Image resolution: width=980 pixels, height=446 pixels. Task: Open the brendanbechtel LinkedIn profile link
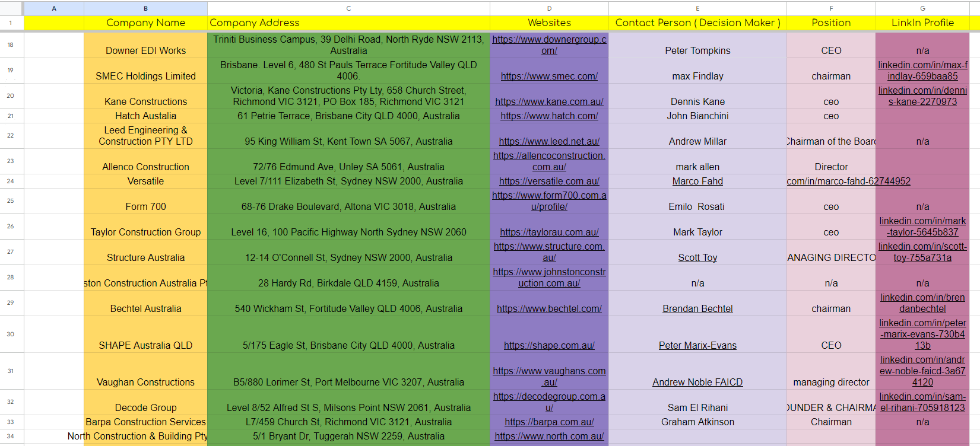click(x=922, y=303)
